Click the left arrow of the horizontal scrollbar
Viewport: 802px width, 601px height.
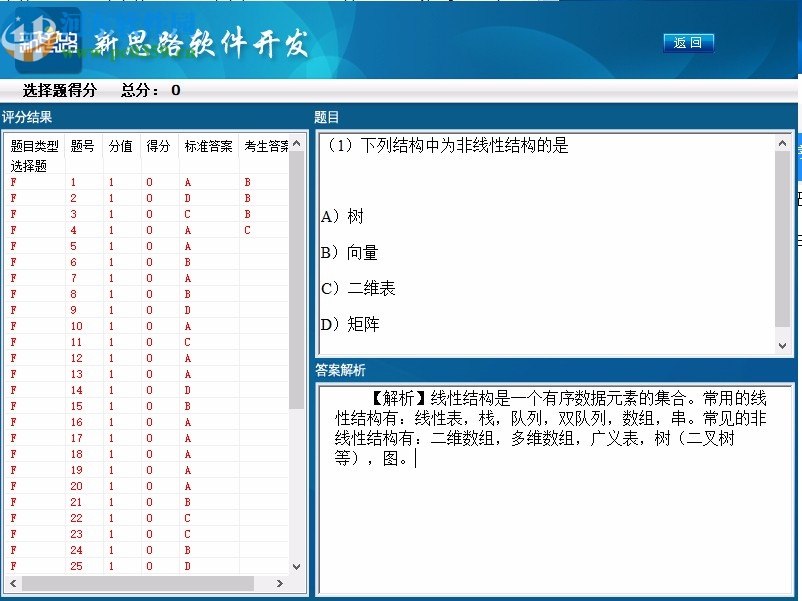coord(12,584)
